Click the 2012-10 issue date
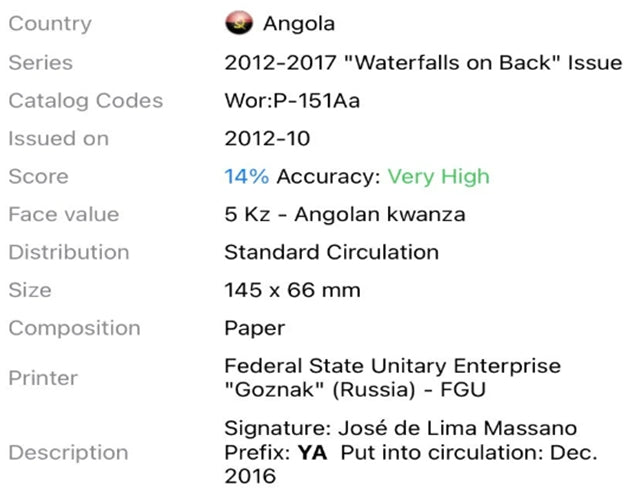Screen dimensions: 639x492 tap(267, 138)
